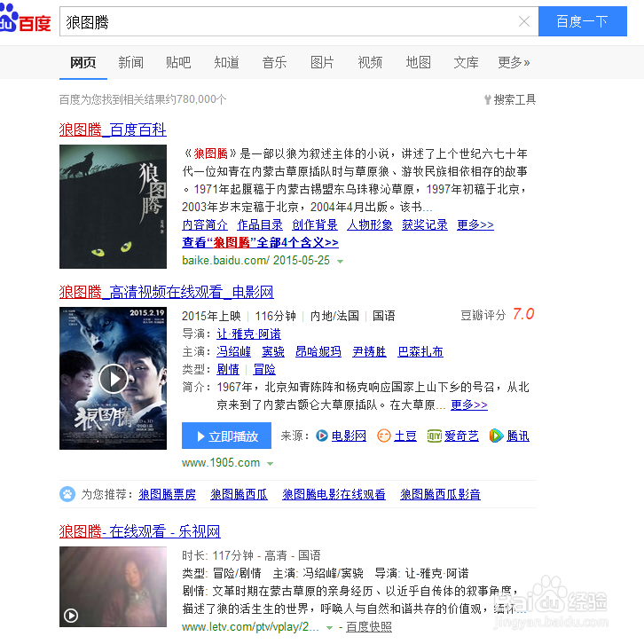
Task: Click paw icon beside 为您推荐
Action: point(67,494)
